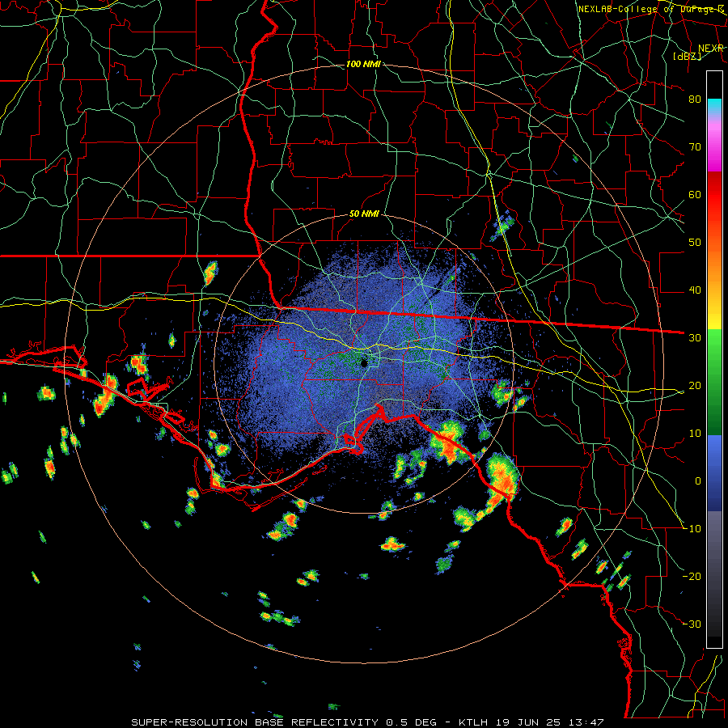Click the cyan top segment of the color bar

point(714,106)
